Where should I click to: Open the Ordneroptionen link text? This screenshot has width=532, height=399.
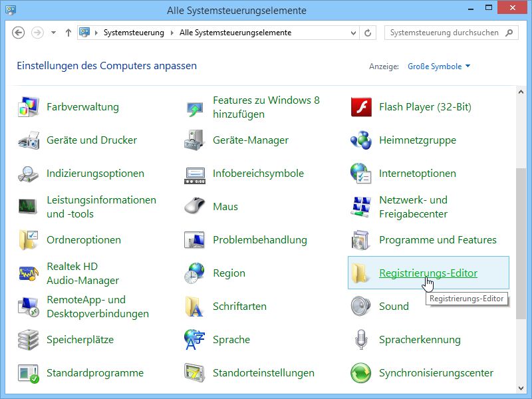(84, 240)
